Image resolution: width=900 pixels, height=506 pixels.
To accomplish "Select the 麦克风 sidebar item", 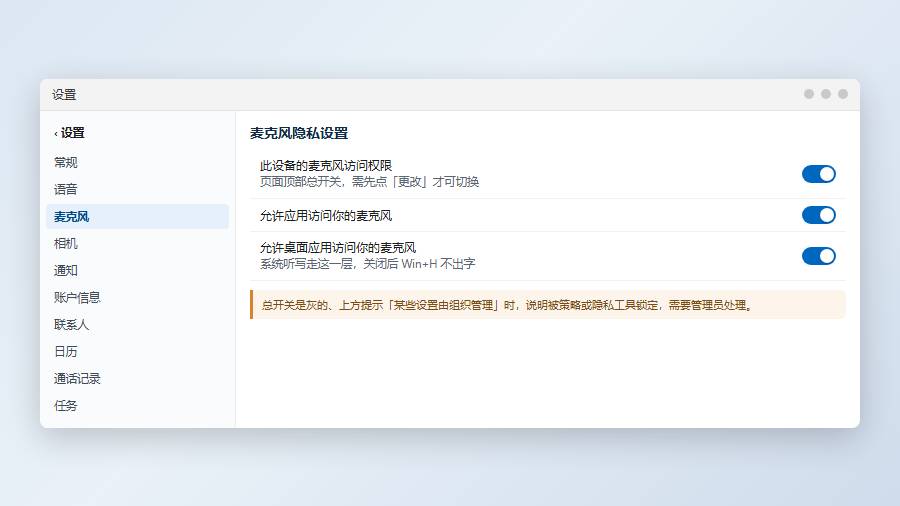I will pyautogui.click(x=137, y=216).
